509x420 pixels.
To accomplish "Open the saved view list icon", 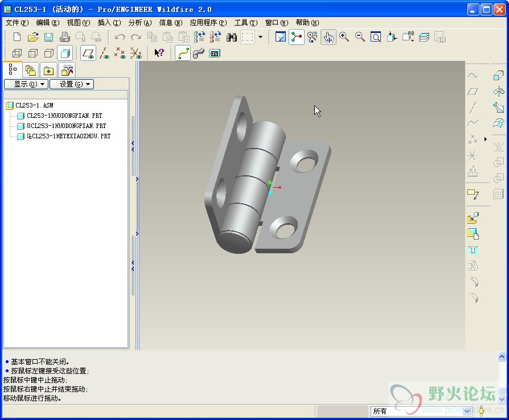I will (408, 37).
